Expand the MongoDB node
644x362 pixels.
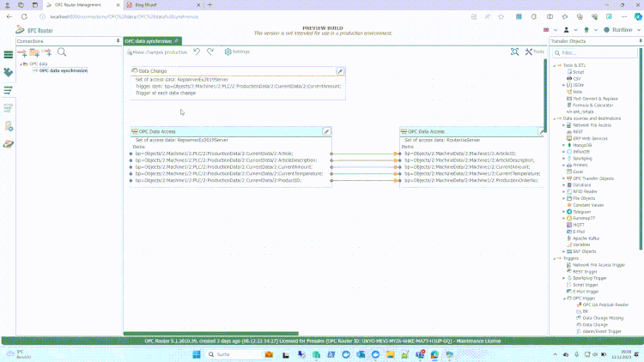click(x=563, y=145)
